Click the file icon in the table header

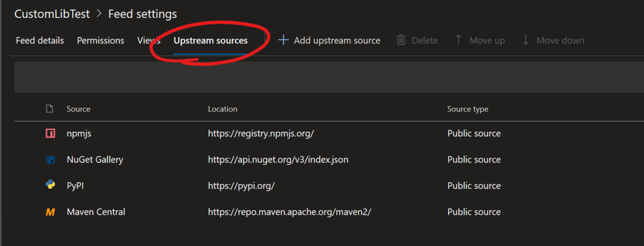(x=49, y=109)
